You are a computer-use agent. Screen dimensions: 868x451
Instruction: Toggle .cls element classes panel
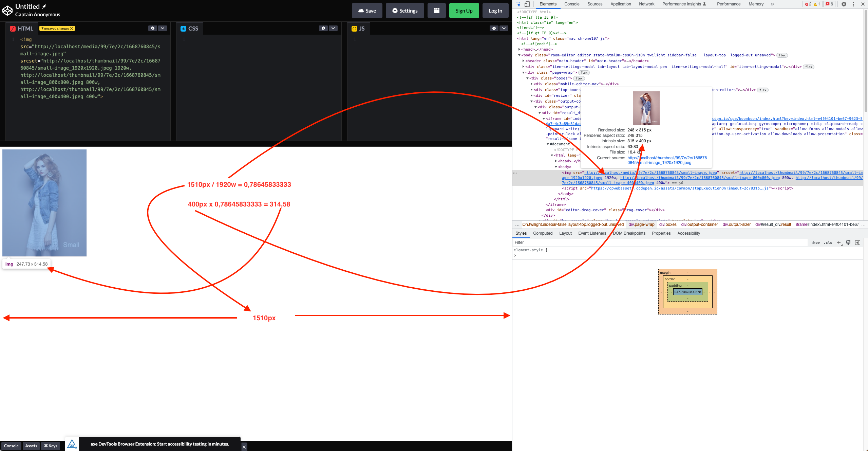coord(828,242)
